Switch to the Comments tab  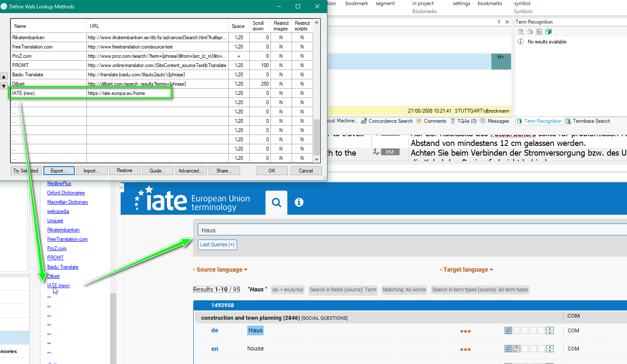pyautogui.click(x=431, y=121)
